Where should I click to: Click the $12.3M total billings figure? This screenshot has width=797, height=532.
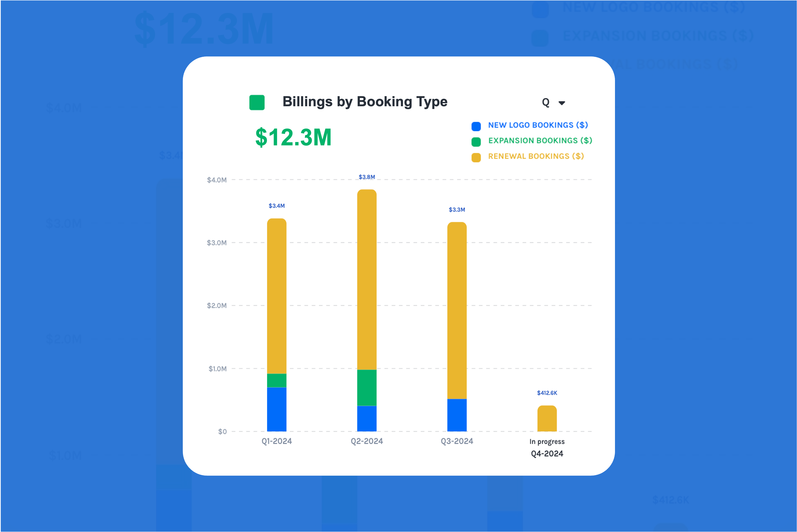coord(293,137)
